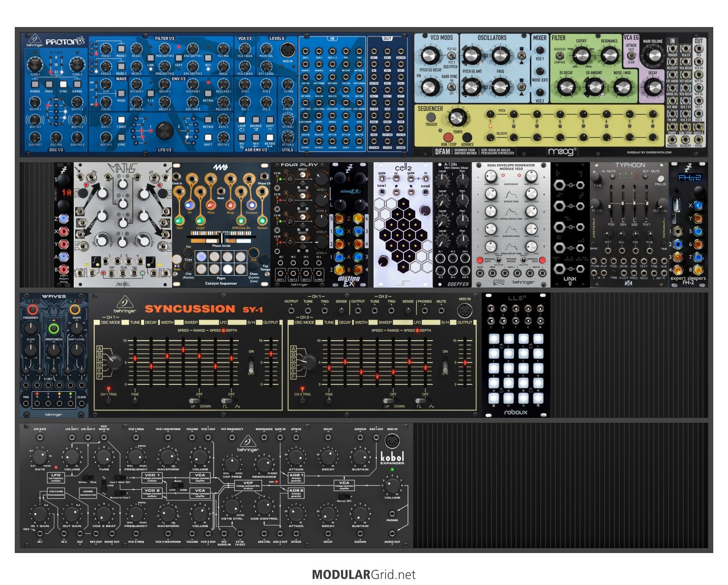
Task: Click the Proton MAIN VOL knob
Action: coord(266,48)
